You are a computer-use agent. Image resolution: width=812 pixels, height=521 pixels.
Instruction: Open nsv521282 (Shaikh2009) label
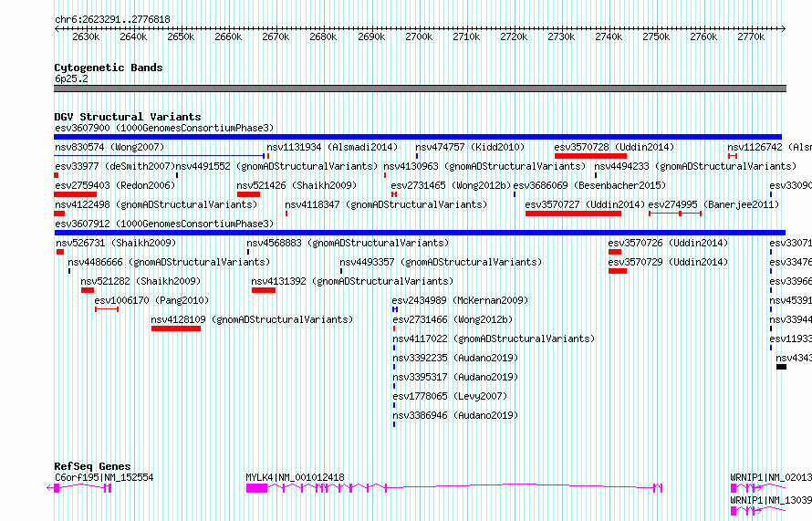[x=141, y=281]
